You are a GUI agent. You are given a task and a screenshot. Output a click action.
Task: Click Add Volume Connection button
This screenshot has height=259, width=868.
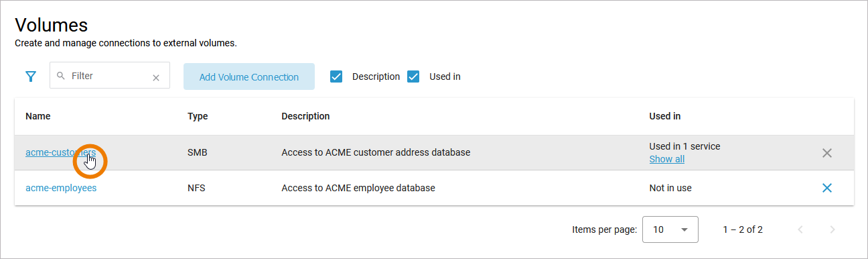pyautogui.click(x=249, y=76)
